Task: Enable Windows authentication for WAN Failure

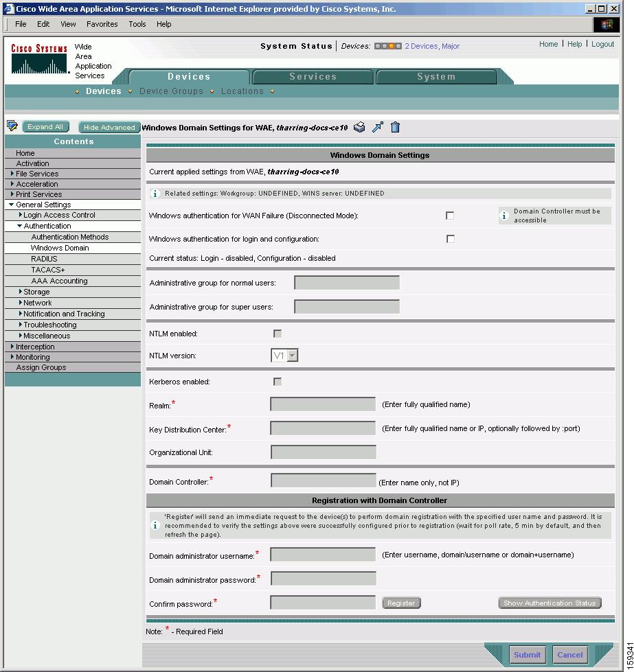Action: point(450,216)
